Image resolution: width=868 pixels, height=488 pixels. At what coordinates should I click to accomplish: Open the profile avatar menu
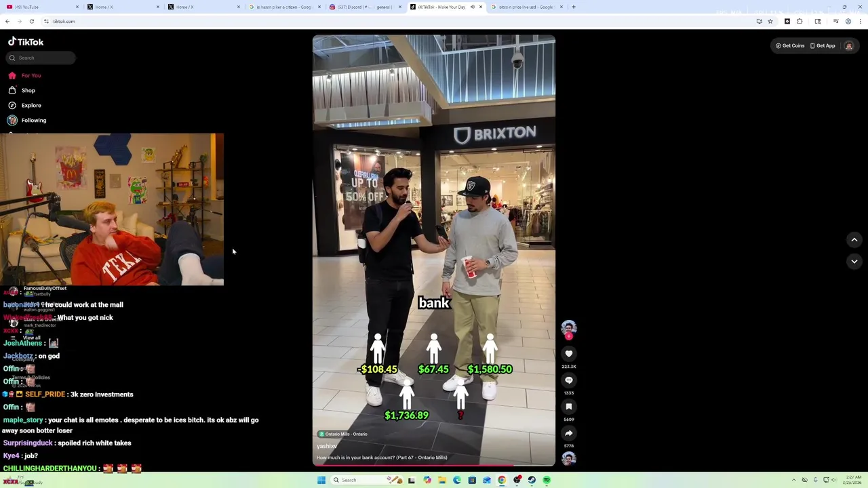coord(848,45)
